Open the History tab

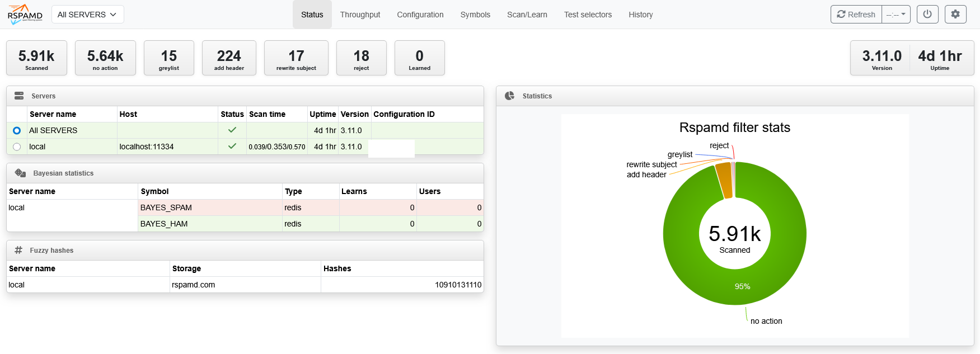click(641, 15)
